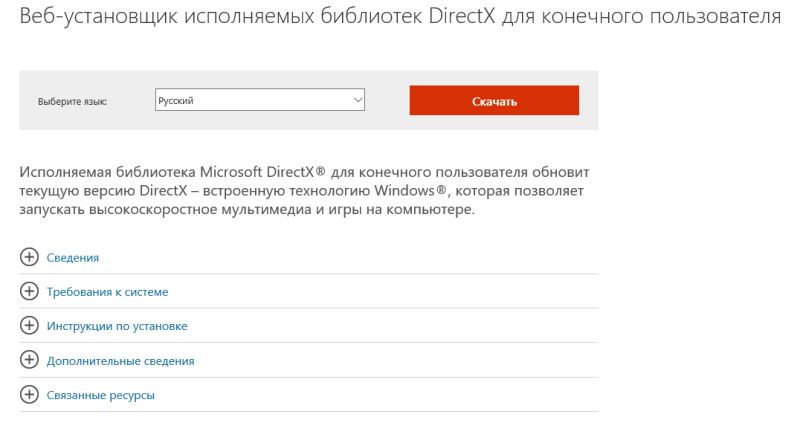
Task: Click the Выберите язык label
Action: pos(72,102)
